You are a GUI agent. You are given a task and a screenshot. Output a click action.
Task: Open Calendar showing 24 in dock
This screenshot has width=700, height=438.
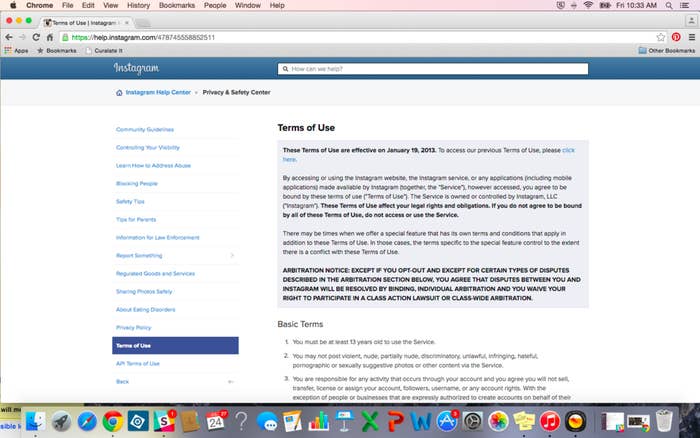click(x=216, y=421)
